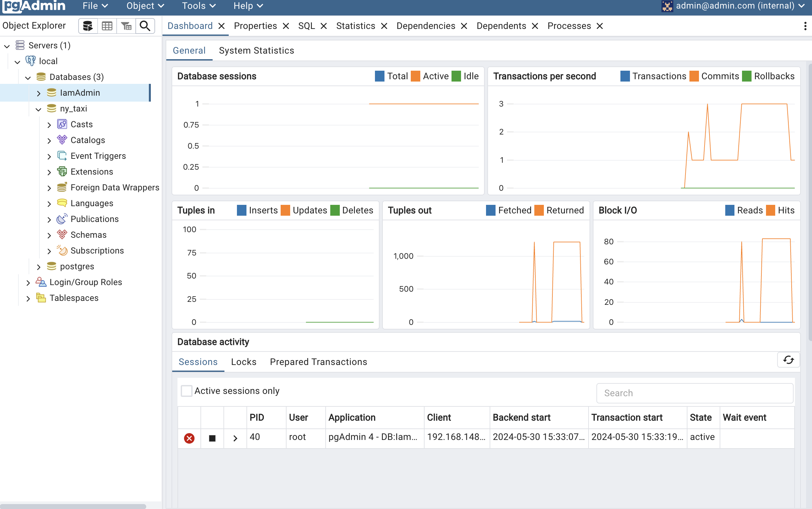The height and width of the screenshot is (509, 812).
Task: Click the Object Explorer horizontal scrollbar
Action: pyautogui.click(x=73, y=506)
